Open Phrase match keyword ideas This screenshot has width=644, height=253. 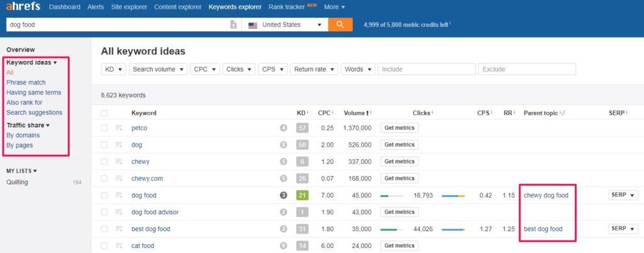point(26,82)
